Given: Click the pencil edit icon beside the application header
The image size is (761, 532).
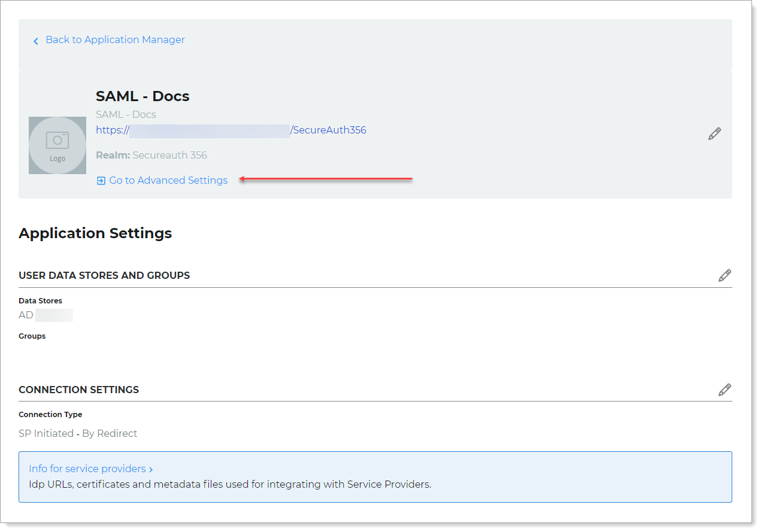Looking at the screenshot, I should tap(714, 133).
